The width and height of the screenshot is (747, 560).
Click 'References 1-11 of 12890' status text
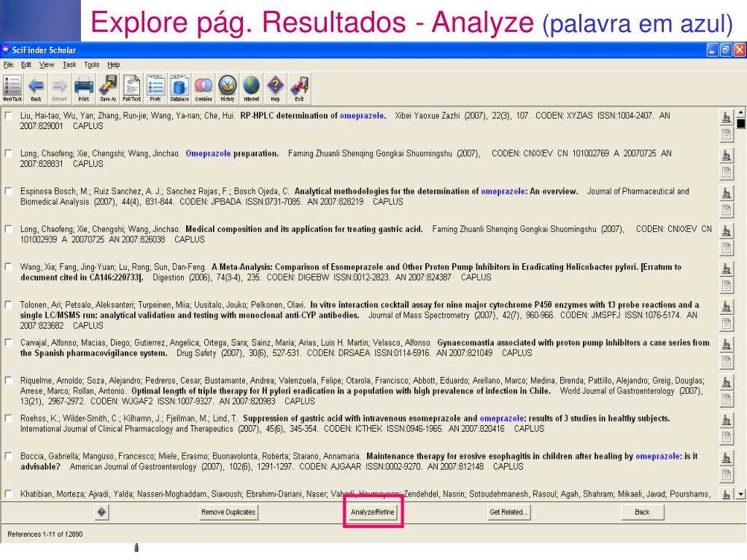[45, 534]
